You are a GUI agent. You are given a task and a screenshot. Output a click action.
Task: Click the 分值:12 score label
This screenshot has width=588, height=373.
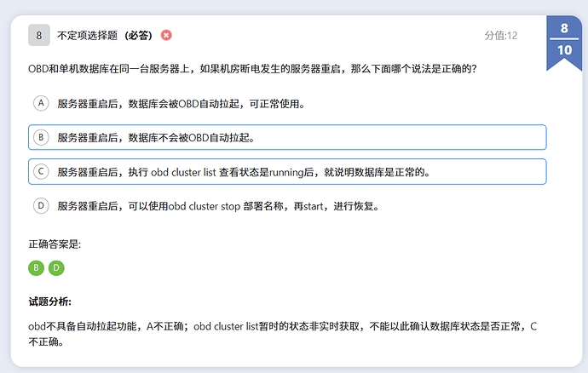pos(500,36)
